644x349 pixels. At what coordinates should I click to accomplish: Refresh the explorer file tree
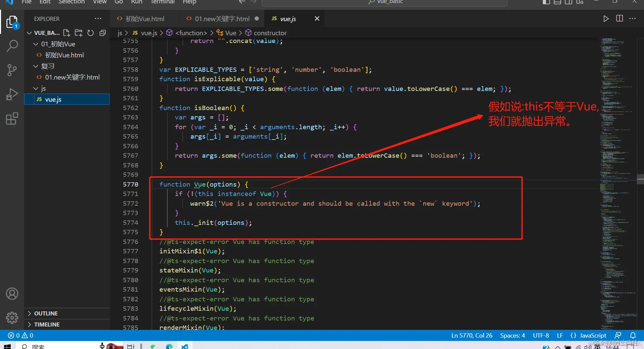(91, 33)
